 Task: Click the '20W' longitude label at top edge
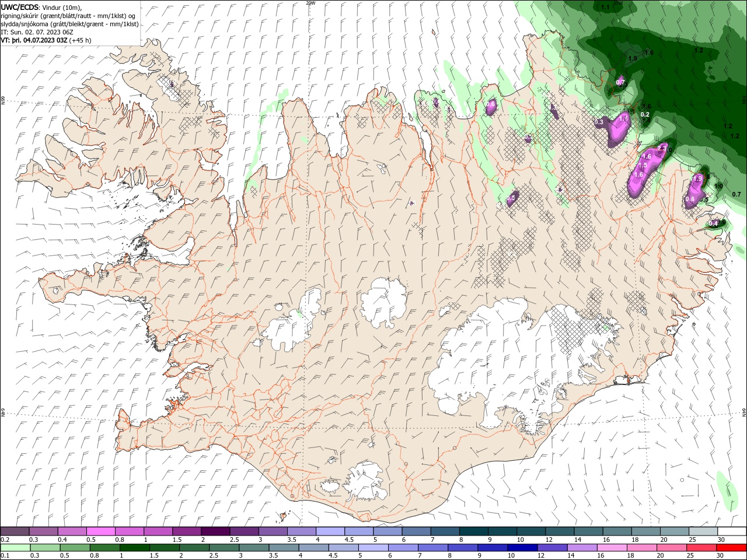(x=310, y=3)
